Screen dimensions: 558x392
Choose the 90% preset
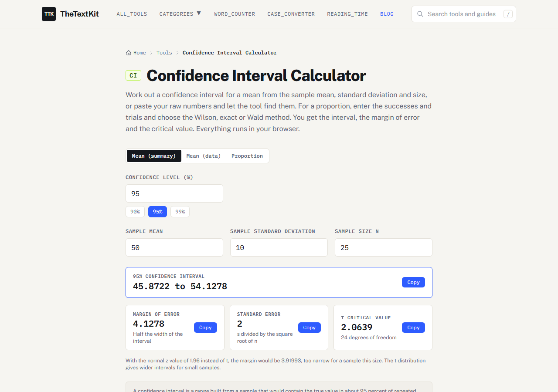tap(135, 212)
